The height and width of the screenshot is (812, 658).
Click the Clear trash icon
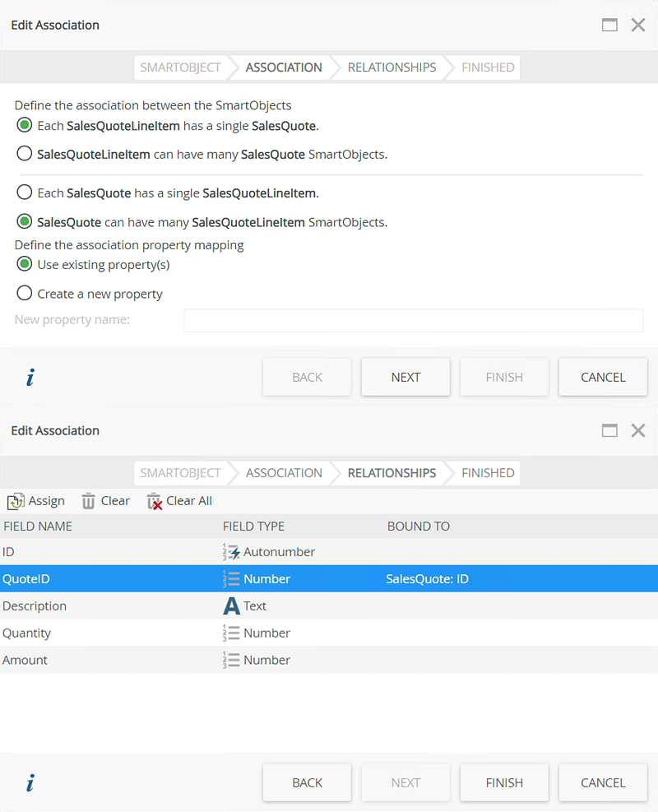coord(89,501)
